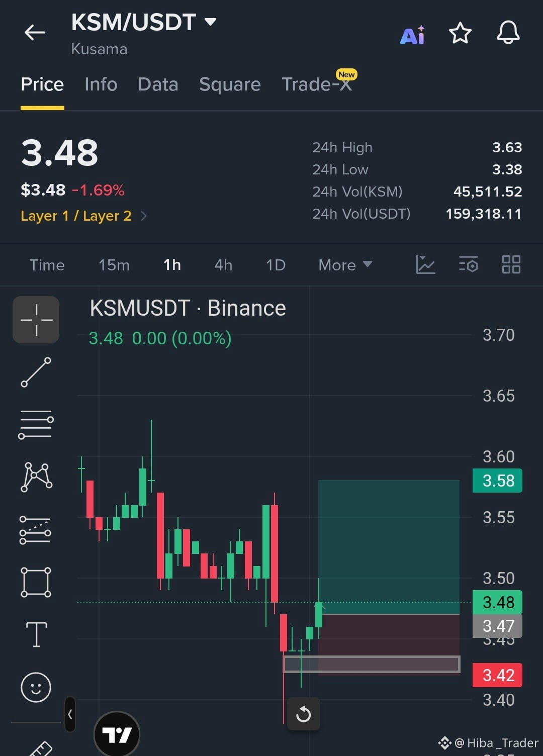
Task: Select the ruler measure tool
Action: tap(40, 748)
